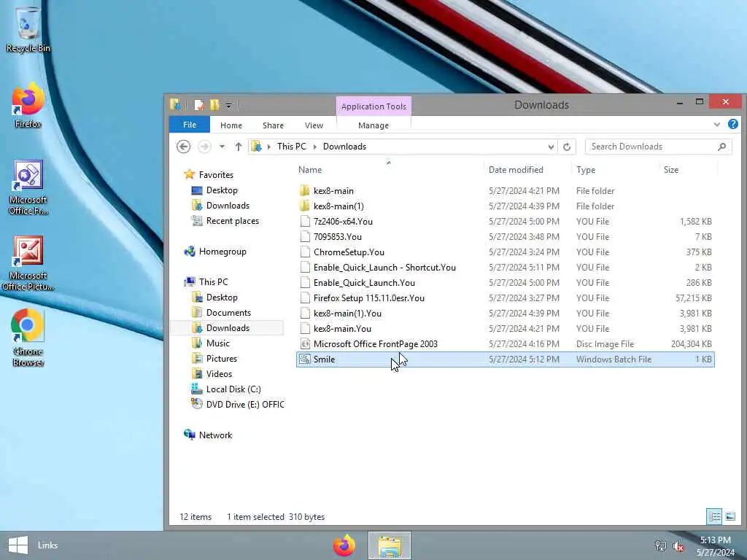Select the kex8-main(1) folder
This screenshot has height=560, width=747.
click(x=505, y=206)
